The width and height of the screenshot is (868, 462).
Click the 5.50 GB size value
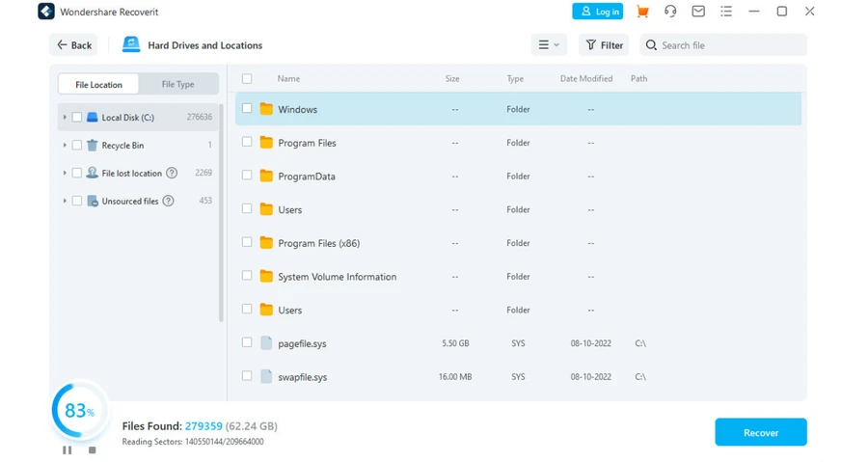click(455, 343)
